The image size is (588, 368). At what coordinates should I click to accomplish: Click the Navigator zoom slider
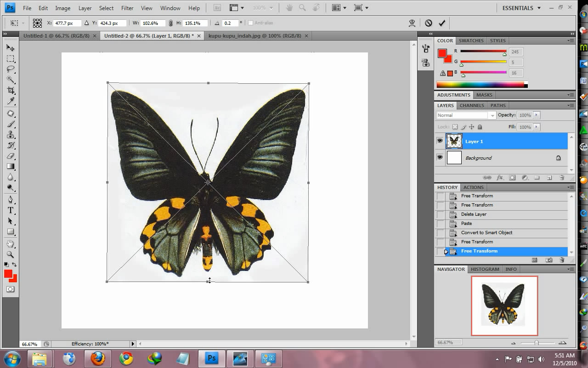pos(537,343)
